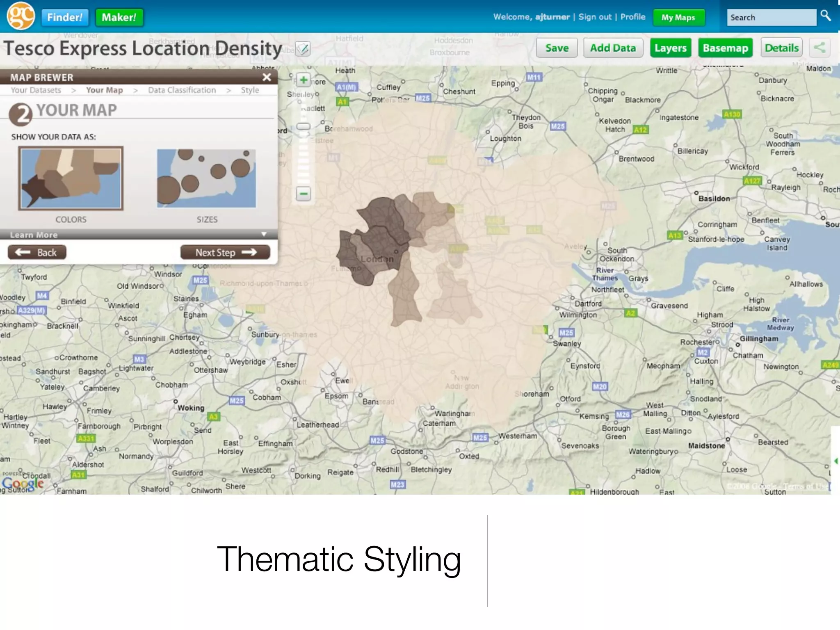Close the Map Brewer panel

[267, 77]
